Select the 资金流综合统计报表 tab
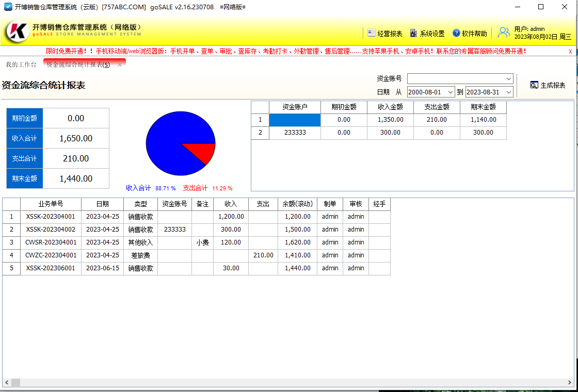Screen dimensions: 578x392 [77, 64]
